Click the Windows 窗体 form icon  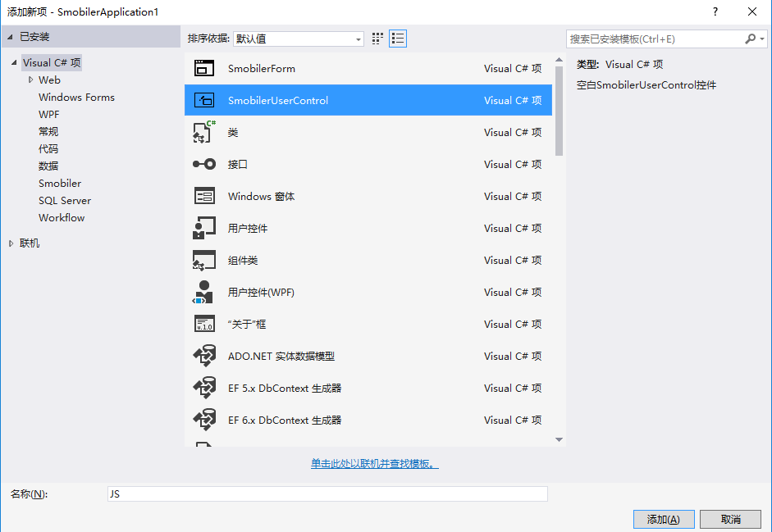coord(204,196)
